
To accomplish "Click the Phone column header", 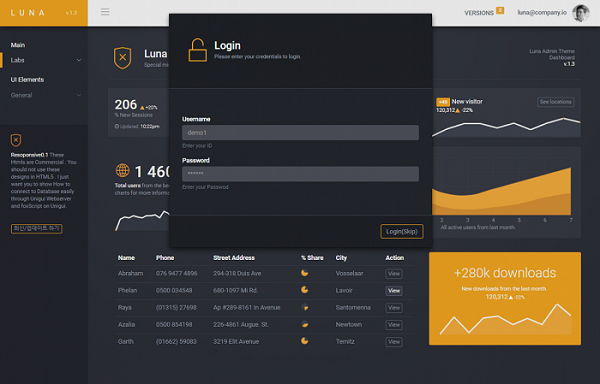I will tap(165, 258).
